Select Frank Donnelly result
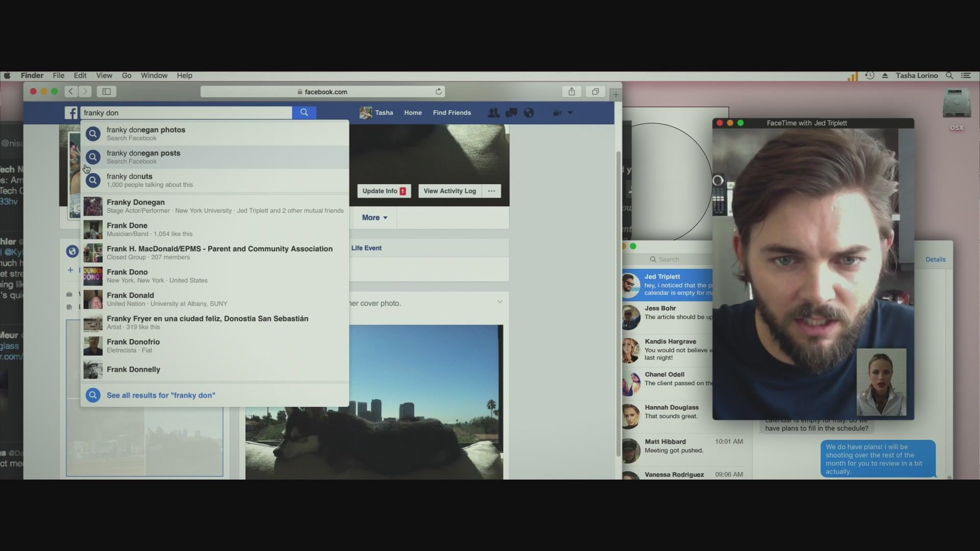This screenshot has width=980, height=551. [215, 369]
